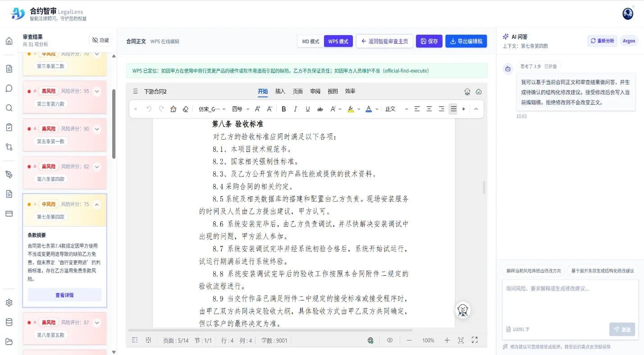Click the spell check globe icon in status bar
The width and height of the screenshot is (644, 355).
point(370,340)
